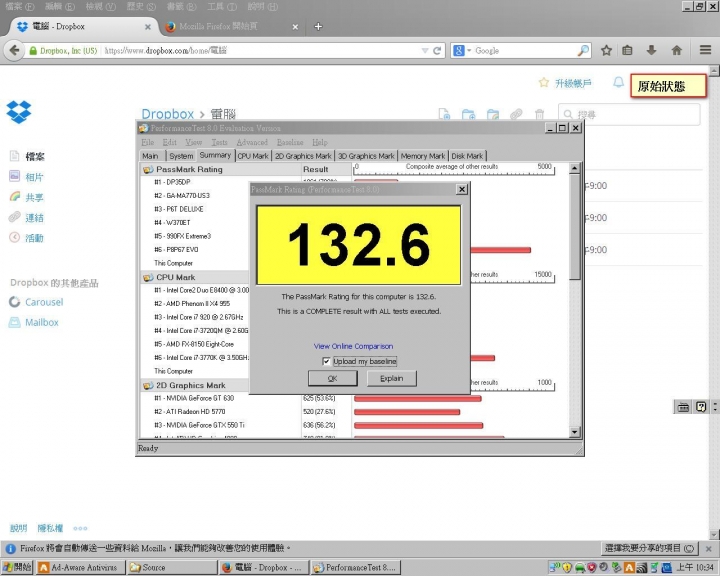Screen dimensions: 720x576
Task: Open the Firefox hamburger menu
Action: [x=706, y=50]
